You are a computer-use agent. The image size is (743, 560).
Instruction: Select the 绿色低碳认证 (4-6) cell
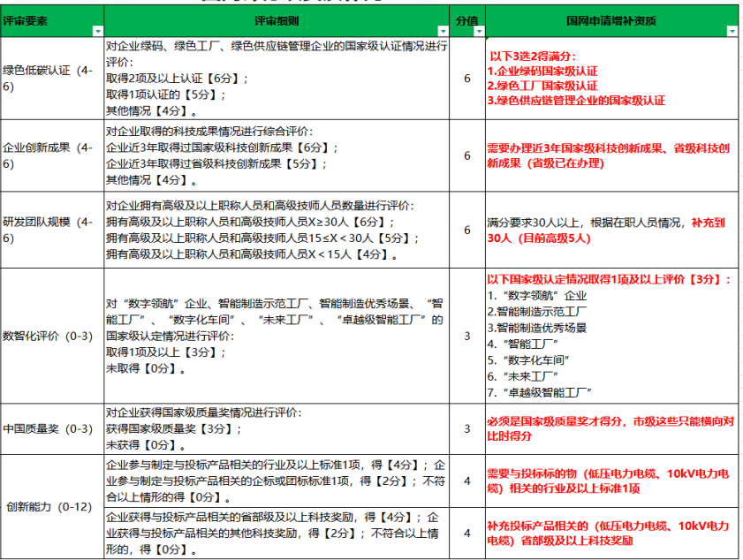point(51,78)
